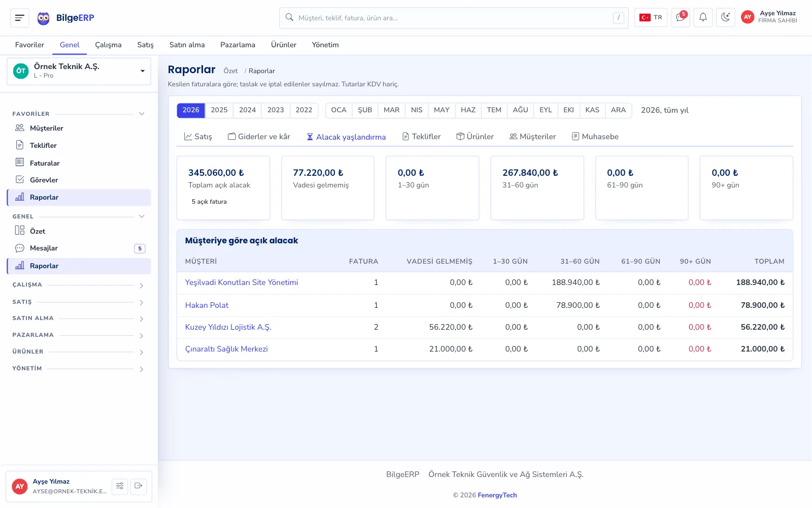Open the Yönetim top menu

click(x=325, y=45)
